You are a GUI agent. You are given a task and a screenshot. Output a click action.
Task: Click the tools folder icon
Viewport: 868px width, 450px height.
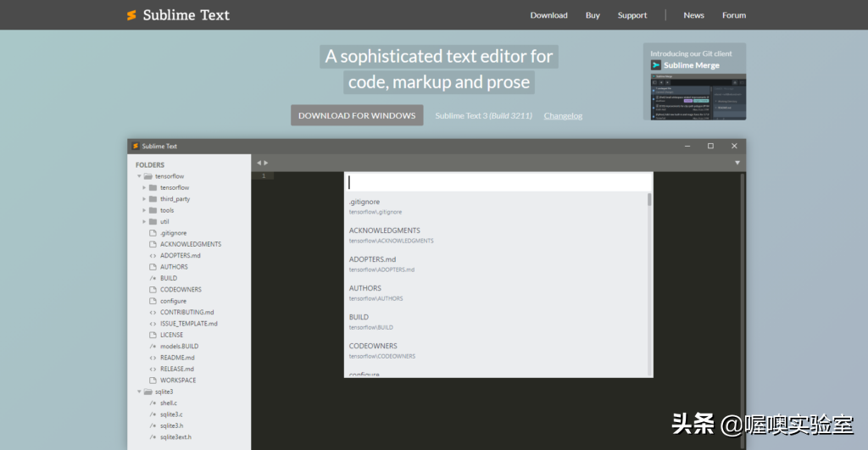(153, 210)
